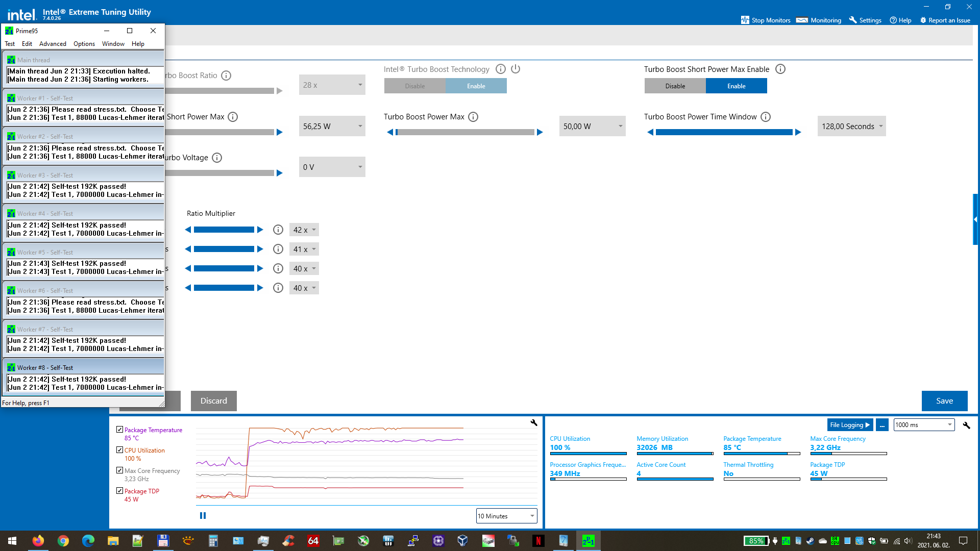Increase Turbo Boost Power Max with right arrow
The height and width of the screenshot is (551, 980).
click(540, 132)
